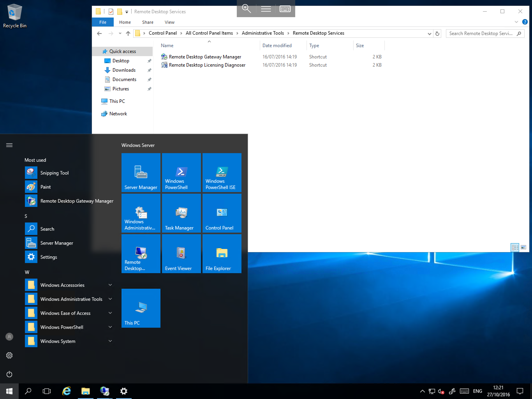
Task: Launch the Windows PowerShell tile
Action: click(x=181, y=172)
